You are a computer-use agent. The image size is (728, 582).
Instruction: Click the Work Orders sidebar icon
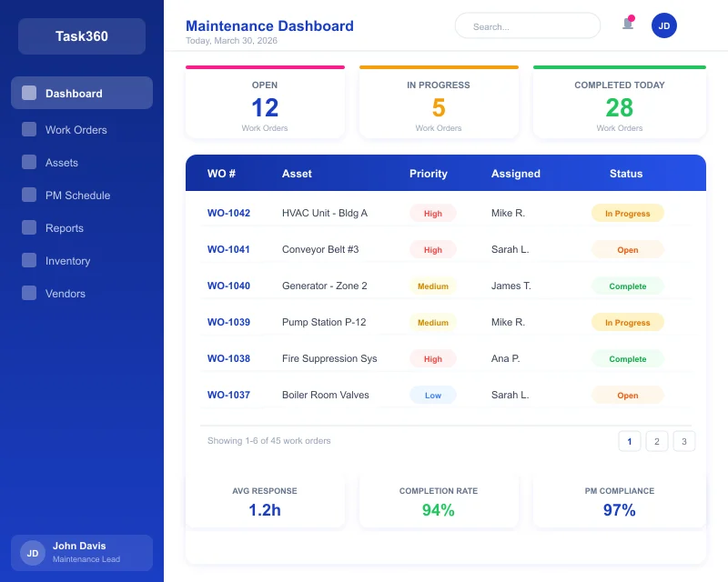pos(29,130)
